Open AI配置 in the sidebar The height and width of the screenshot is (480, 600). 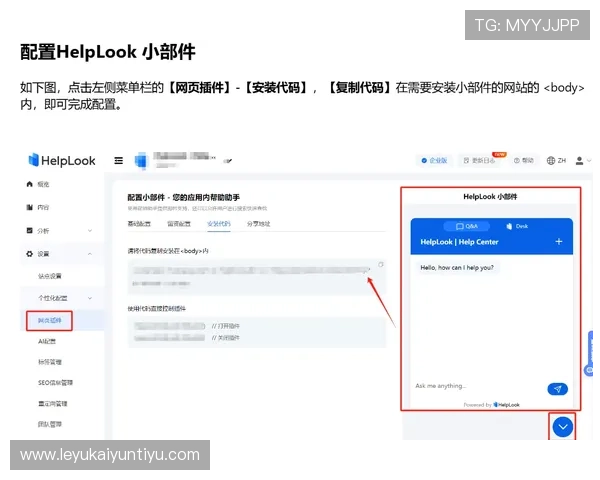coord(47,341)
